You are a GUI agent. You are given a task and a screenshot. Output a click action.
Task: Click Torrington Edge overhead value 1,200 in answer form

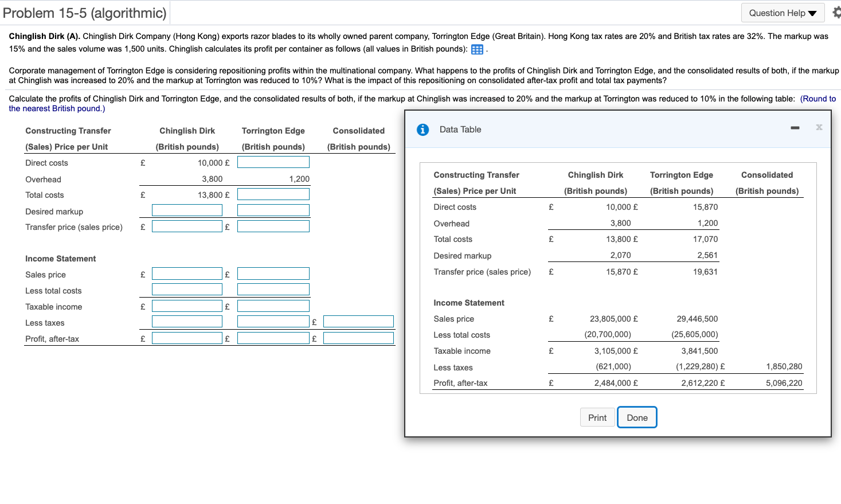coord(299,179)
